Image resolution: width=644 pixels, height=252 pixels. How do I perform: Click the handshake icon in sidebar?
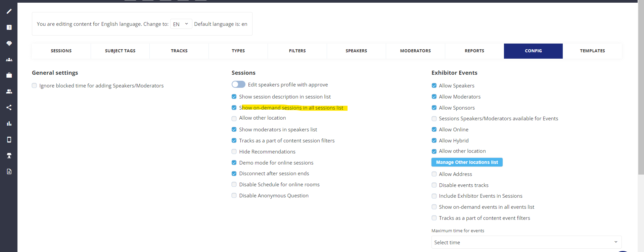[x=9, y=44]
